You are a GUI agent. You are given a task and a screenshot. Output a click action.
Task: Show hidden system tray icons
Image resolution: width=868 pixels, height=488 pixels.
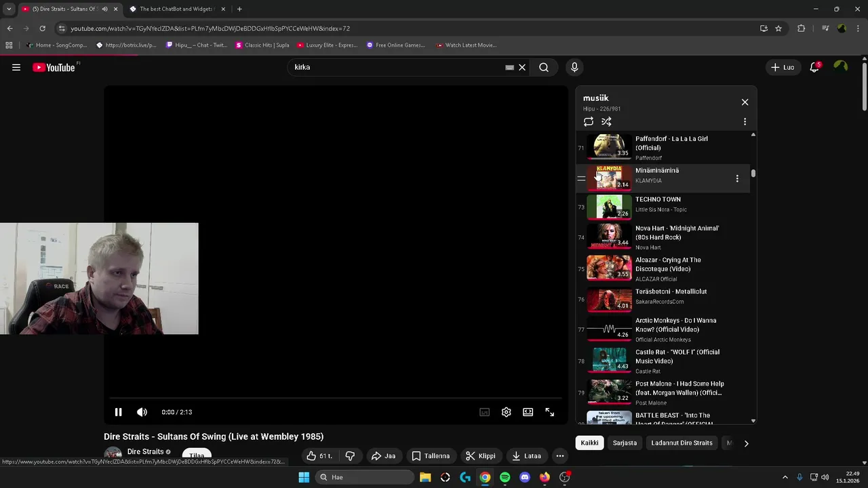[785, 477]
